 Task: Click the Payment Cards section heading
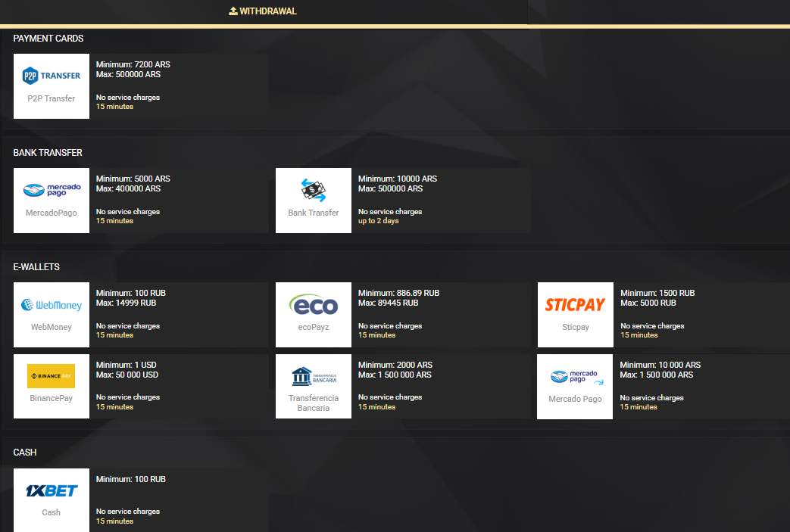pos(48,39)
